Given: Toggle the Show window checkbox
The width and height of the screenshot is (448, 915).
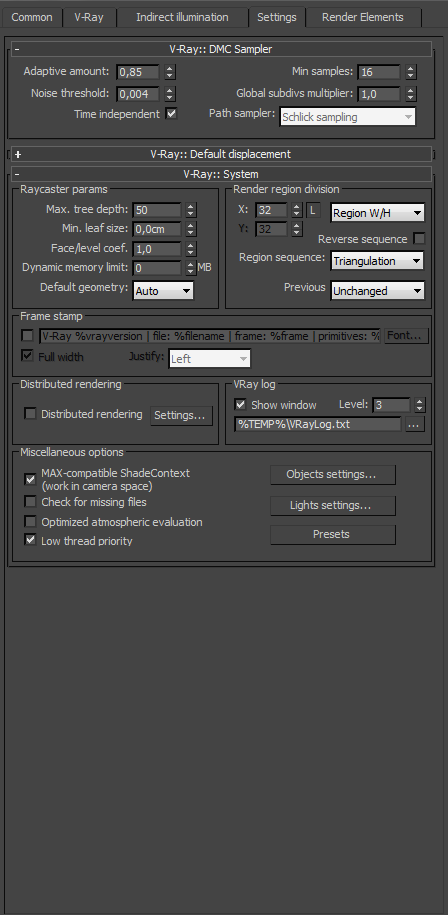Looking at the screenshot, I should (x=240, y=404).
